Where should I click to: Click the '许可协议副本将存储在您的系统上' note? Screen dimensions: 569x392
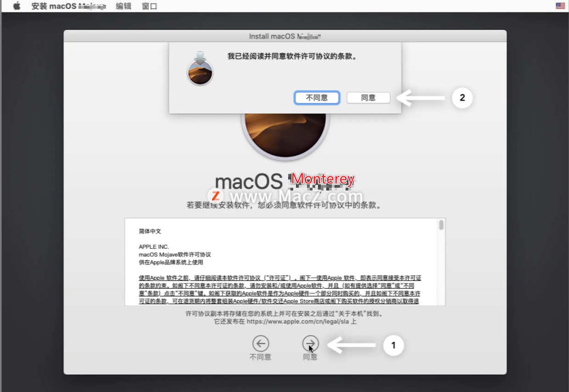284,314
